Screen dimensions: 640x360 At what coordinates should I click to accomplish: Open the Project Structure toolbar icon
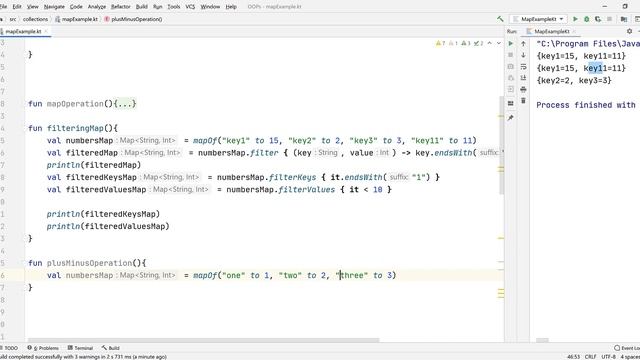tap(624, 19)
